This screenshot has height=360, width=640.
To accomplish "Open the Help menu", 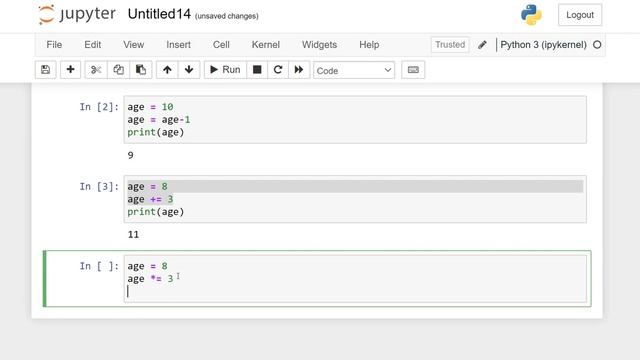I will tap(369, 45).
